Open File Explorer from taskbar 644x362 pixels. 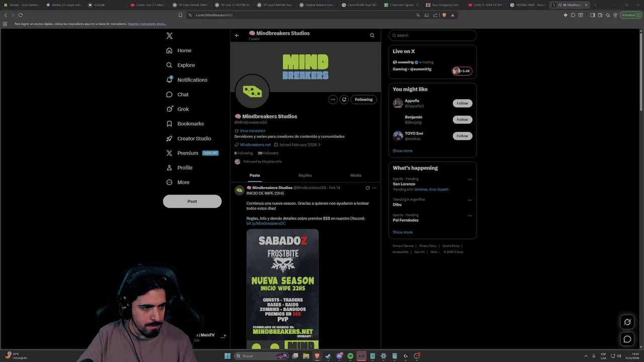click(x=306, y=356)
